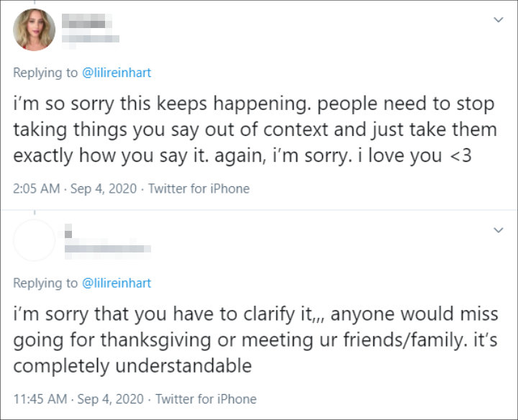The width and height of the screenshot is (518, 420).
Task: Click the 2:05 AM time of first tweet
Action: click(x=37, y=189)
